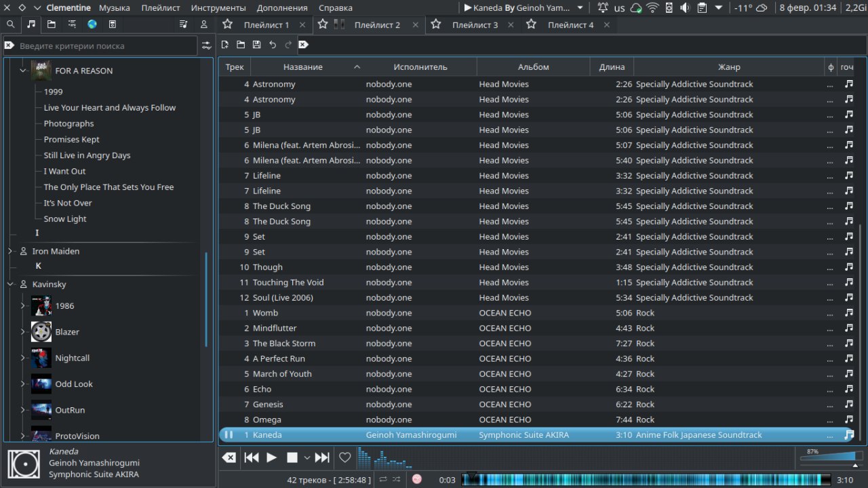868x488 pixels.
Task: Love the current track heart icon
Action: pos(344,457)
